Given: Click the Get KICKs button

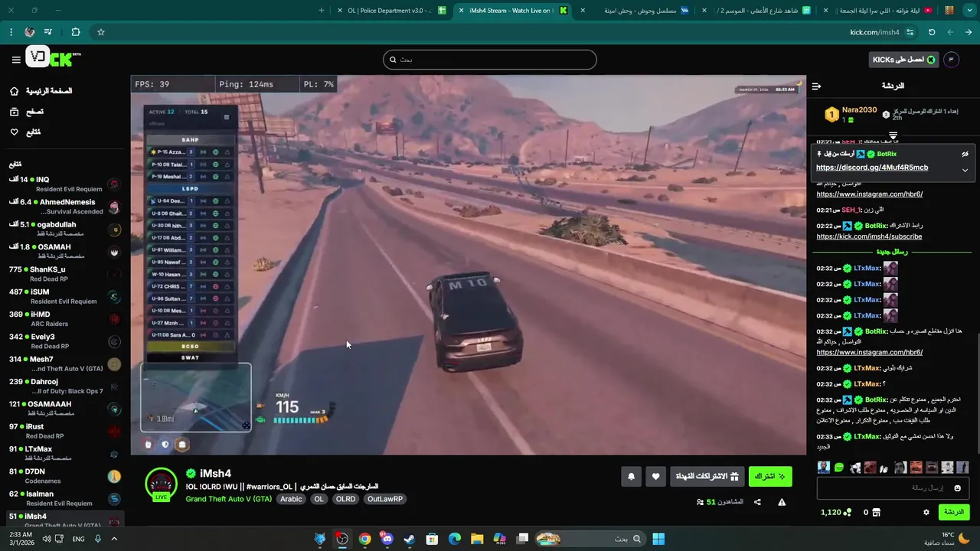Looking at the screenshot, I should [x=903, y=60].
